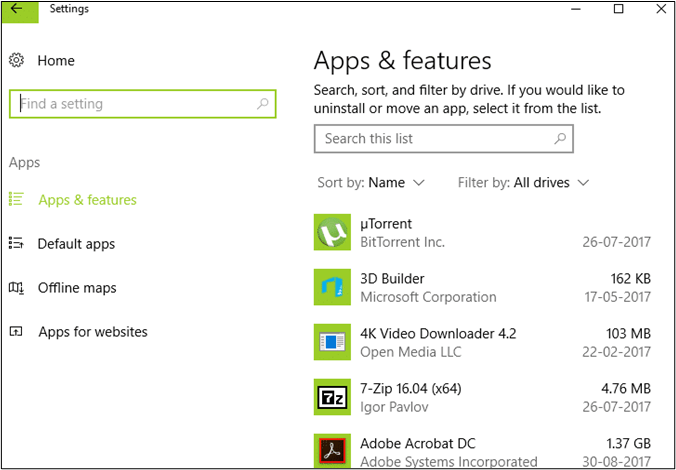
Task: Click the 7-Zip app icon
Action: 331,397
